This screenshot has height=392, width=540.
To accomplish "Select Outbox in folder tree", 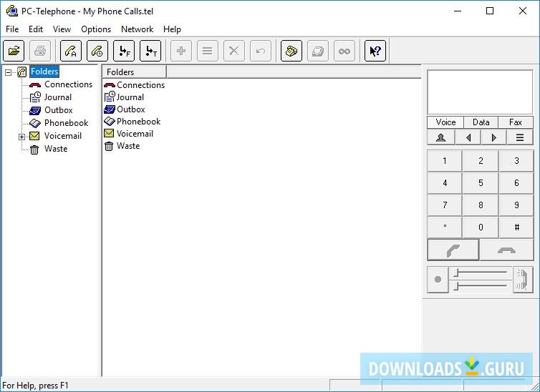I will (59, 110).
